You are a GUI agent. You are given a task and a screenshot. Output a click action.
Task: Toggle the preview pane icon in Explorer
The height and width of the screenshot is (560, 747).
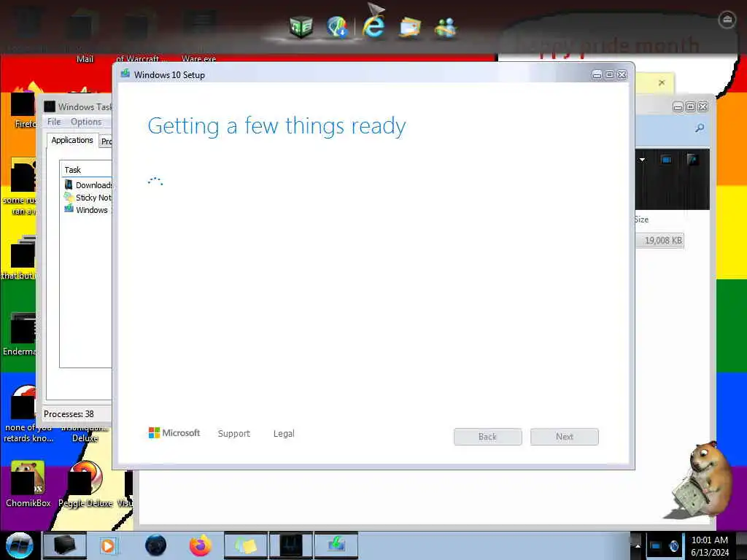[x=667, y=160]
